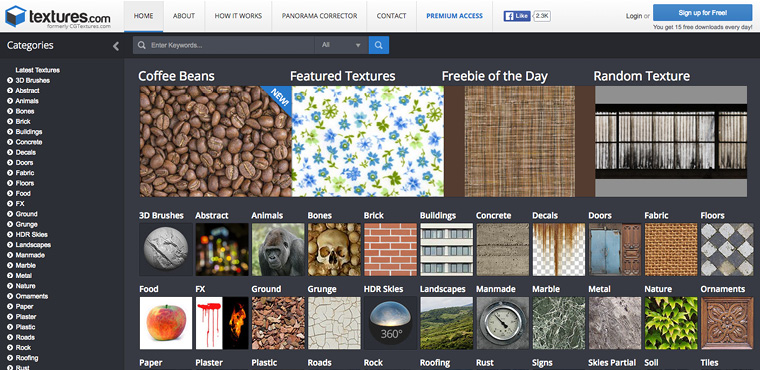Expand the Decals sidebar category
The image size is (760, 370).
10,152
